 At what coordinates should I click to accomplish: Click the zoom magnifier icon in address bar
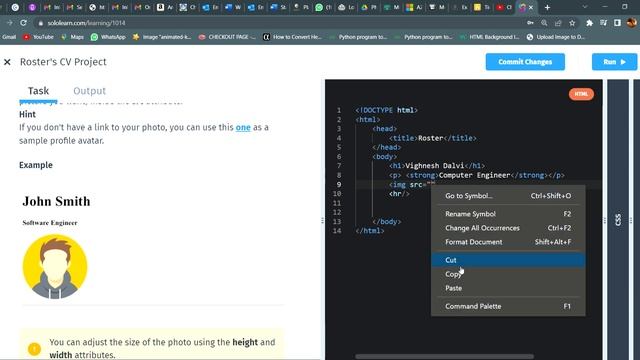544,23
